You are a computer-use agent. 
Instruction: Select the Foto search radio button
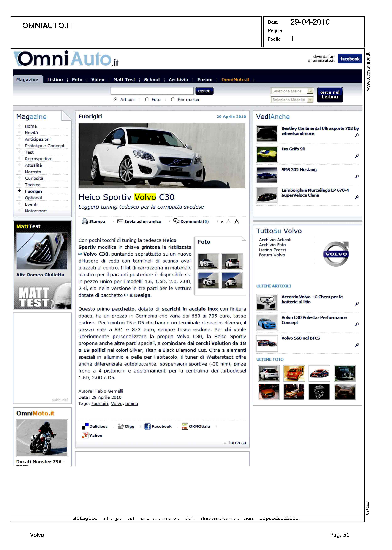(147, 99)
